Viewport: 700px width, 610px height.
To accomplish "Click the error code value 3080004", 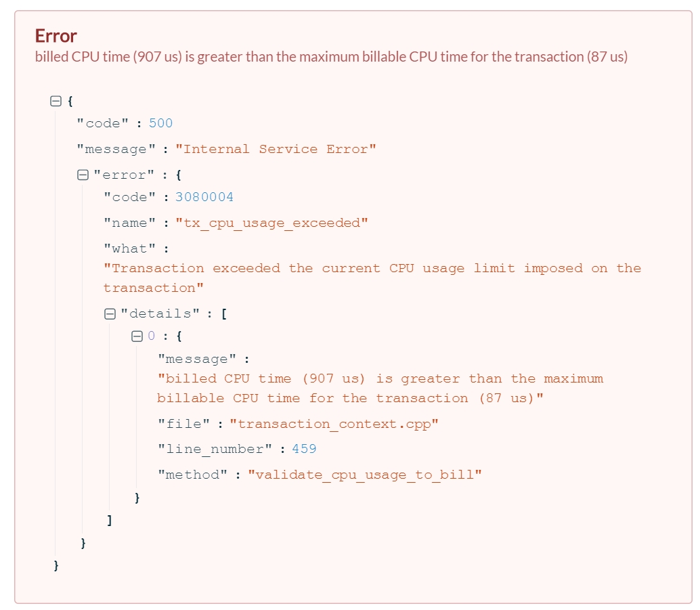I will (211, 197).
